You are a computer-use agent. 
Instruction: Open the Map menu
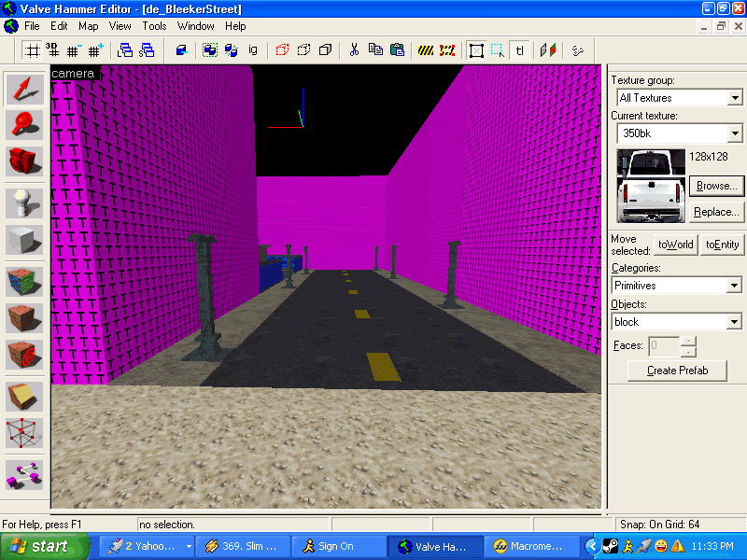click(88, 26)
